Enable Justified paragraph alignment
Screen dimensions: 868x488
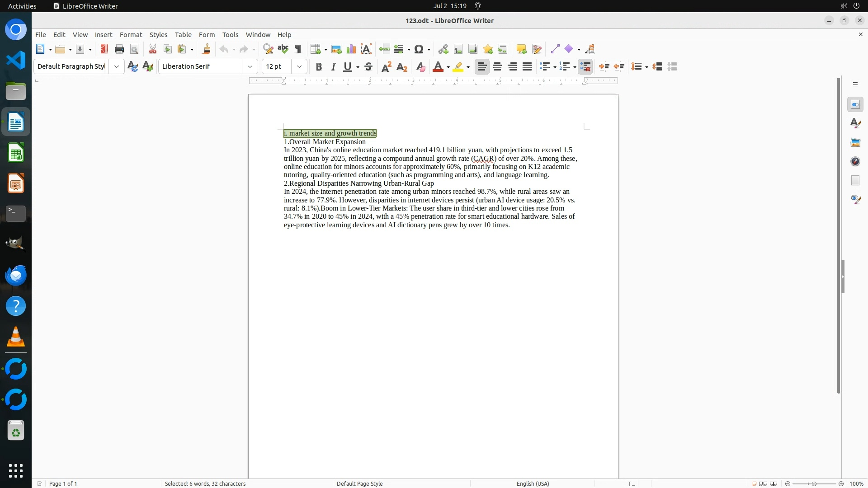527,67
